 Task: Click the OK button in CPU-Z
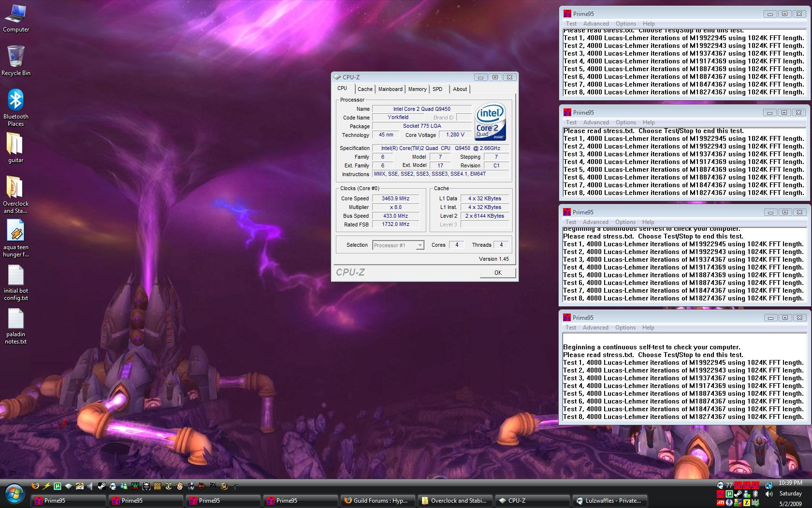coord(498,273)
